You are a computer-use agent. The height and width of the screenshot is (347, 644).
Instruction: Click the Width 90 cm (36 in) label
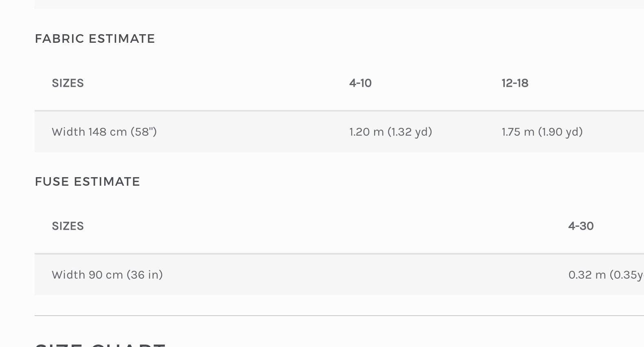coord(107,275)
